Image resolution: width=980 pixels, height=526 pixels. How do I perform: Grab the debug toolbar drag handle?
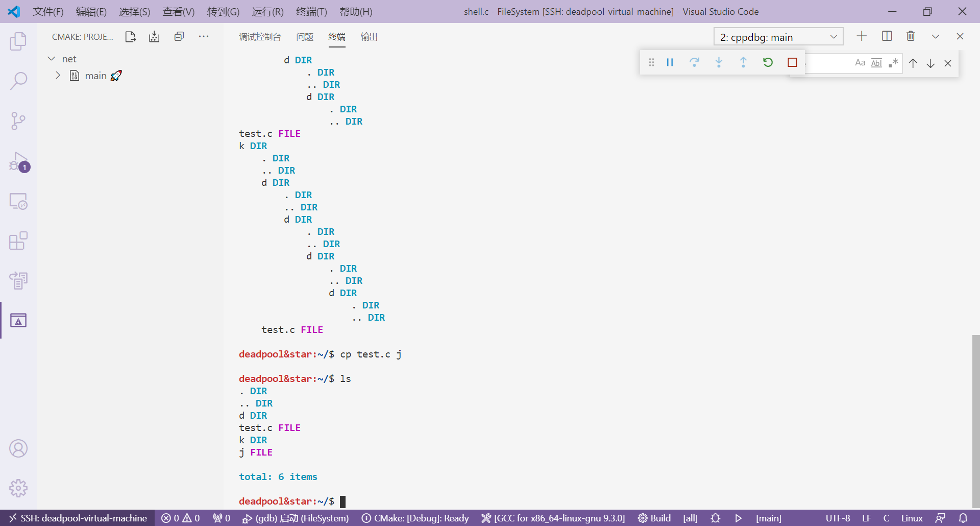pos(651,62)
